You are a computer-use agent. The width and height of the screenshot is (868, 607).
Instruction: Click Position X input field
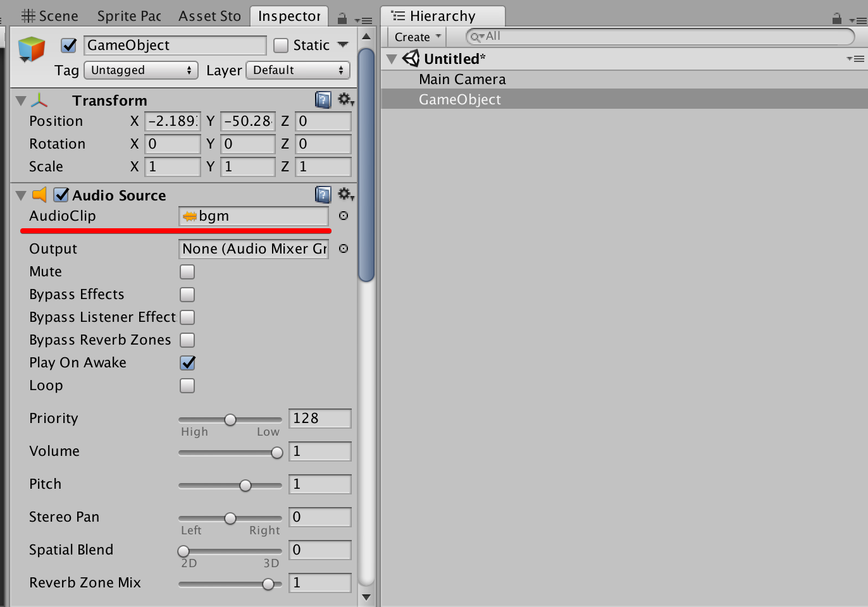click(x=173, y=121)
